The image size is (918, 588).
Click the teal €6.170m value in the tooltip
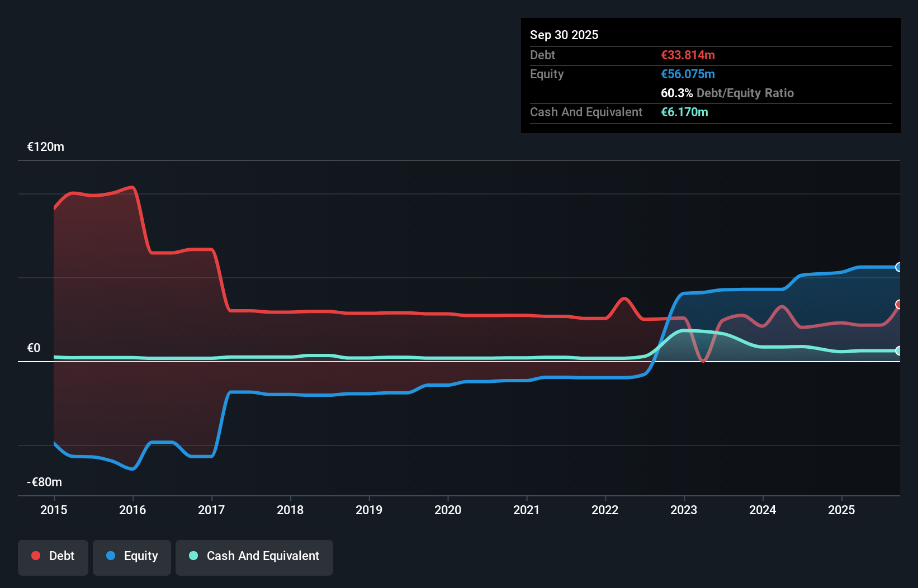click(685, 112)
